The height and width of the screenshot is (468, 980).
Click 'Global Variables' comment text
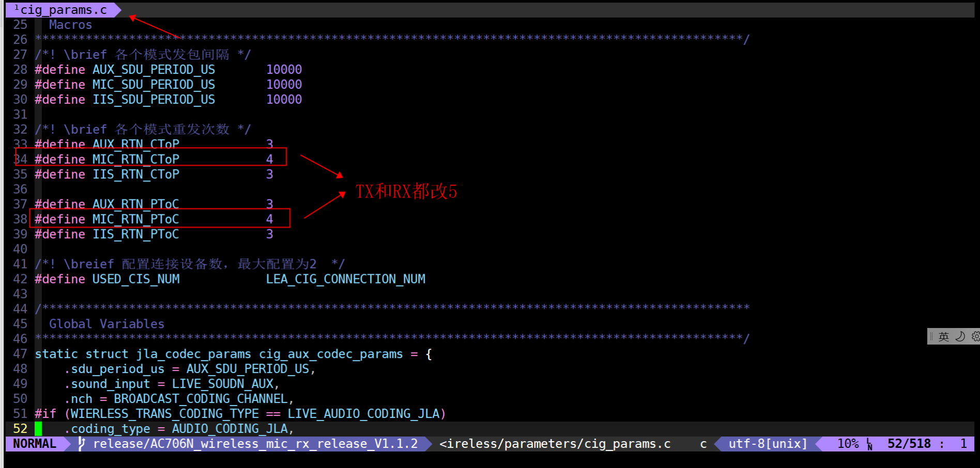click(106, 324)
